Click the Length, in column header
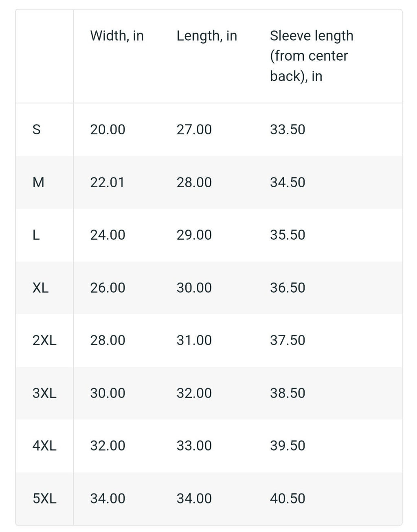 pos(206,36)
